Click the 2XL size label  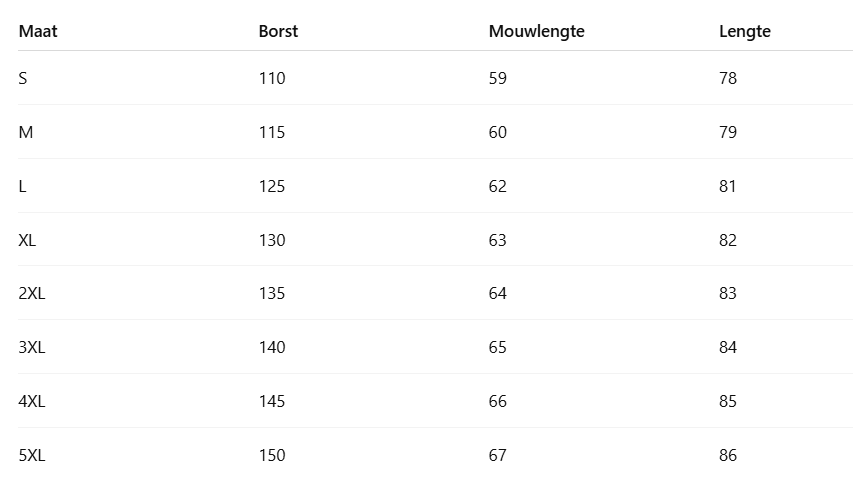(32, 293)
